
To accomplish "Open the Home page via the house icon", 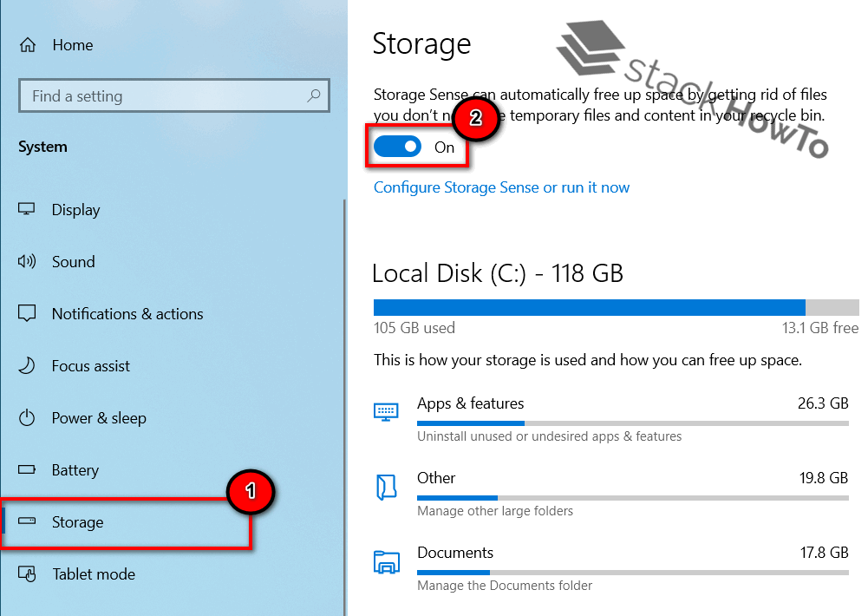I will click(x=27, y=44).
